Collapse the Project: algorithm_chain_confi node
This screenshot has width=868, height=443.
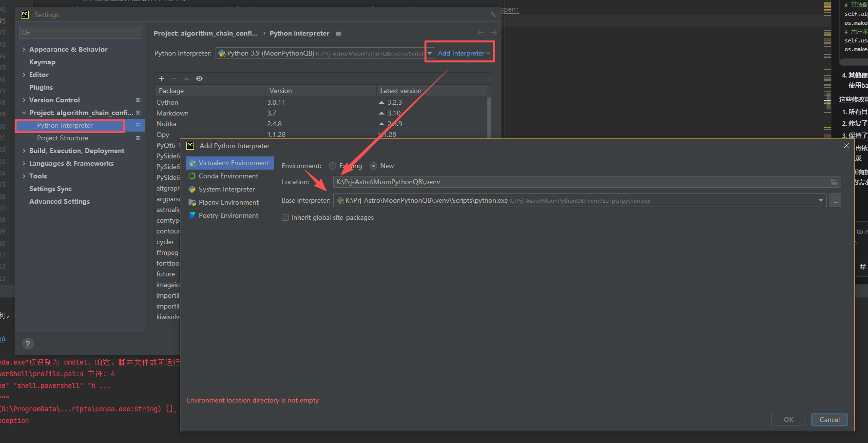[x=24, y=113]
